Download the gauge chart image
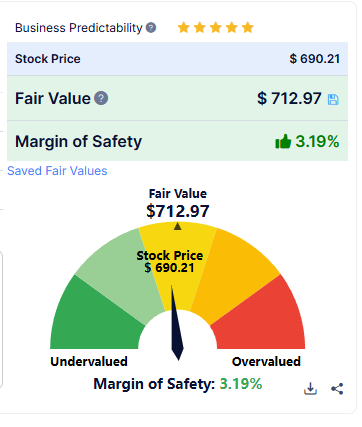The width and height of the screenshot is (362, 427). click(310, 389)
